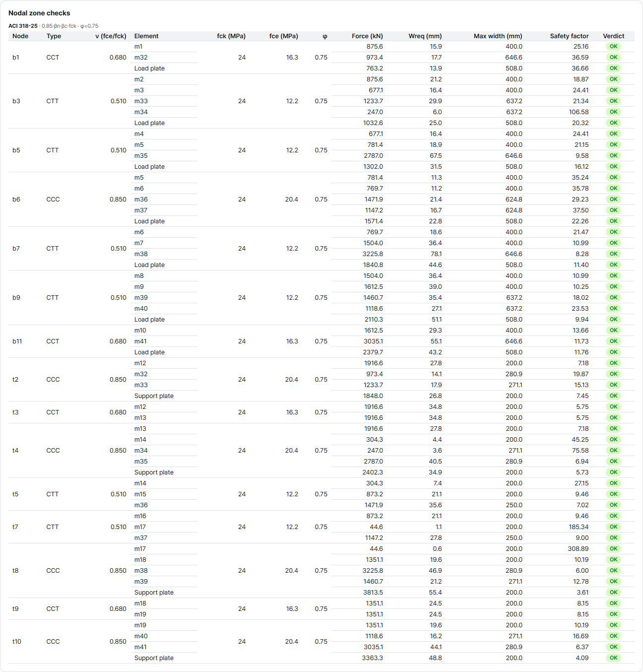643x672 pixels.
Task: Click force value '3363.3'
Action: [x=373, y=658]
